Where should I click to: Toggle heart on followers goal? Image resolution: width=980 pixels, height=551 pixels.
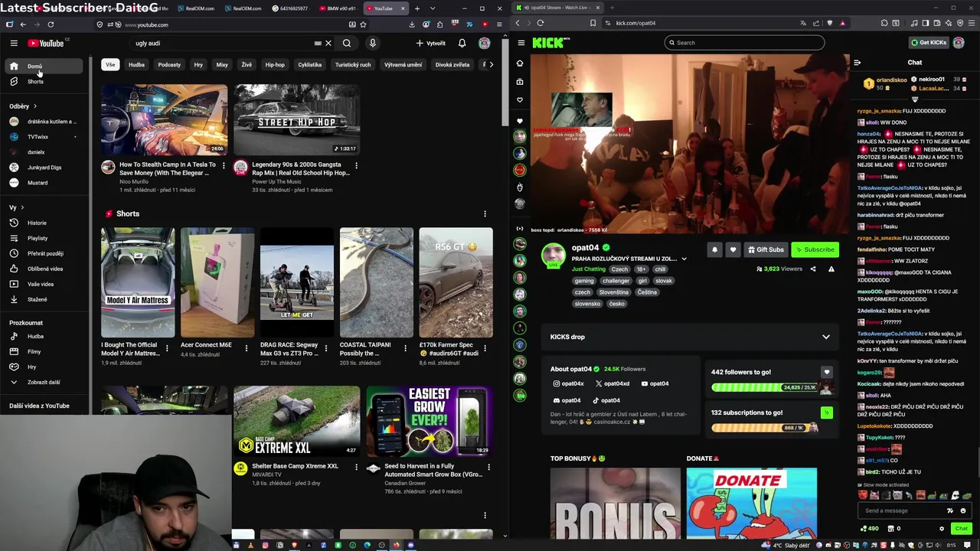tap(826, 372)
